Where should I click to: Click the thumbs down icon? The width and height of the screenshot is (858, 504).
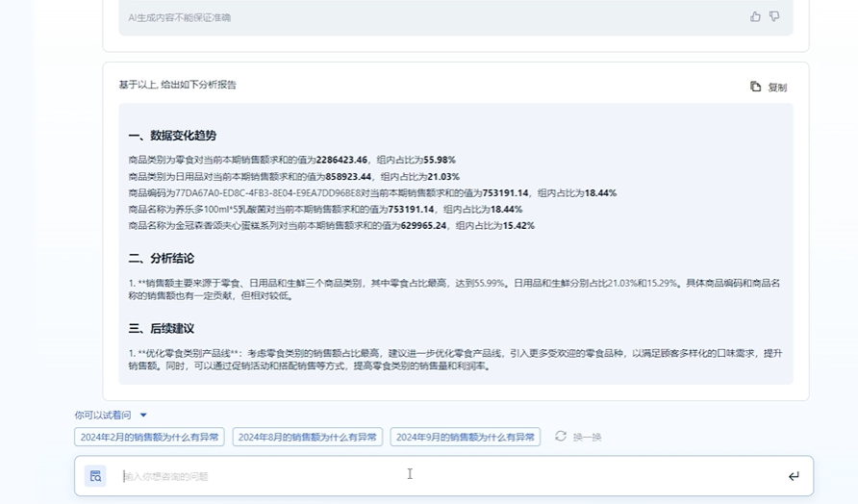[x=774, y=16]
